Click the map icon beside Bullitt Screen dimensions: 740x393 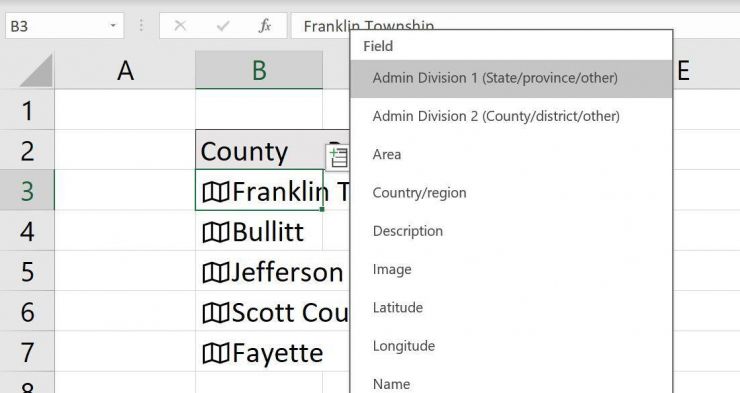pos(216,232)
